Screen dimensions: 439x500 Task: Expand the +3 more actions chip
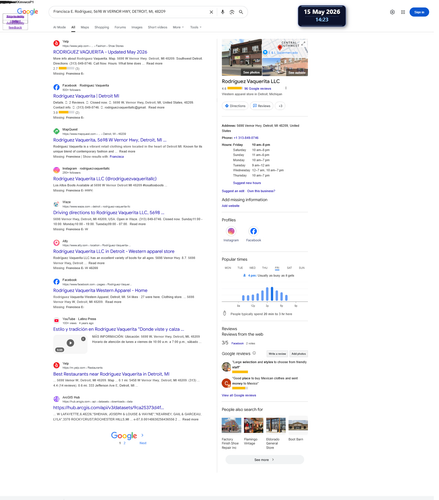pyautogui.click(x=280, y=106)
